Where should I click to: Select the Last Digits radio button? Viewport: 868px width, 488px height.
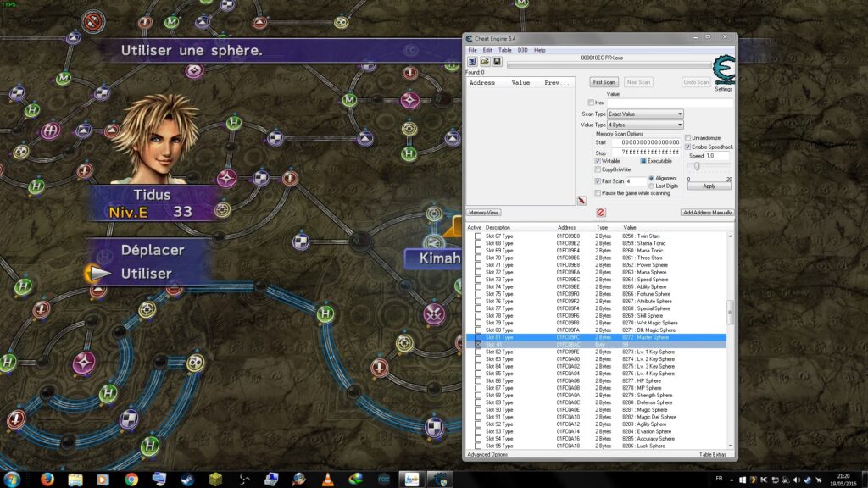[652, 186]
